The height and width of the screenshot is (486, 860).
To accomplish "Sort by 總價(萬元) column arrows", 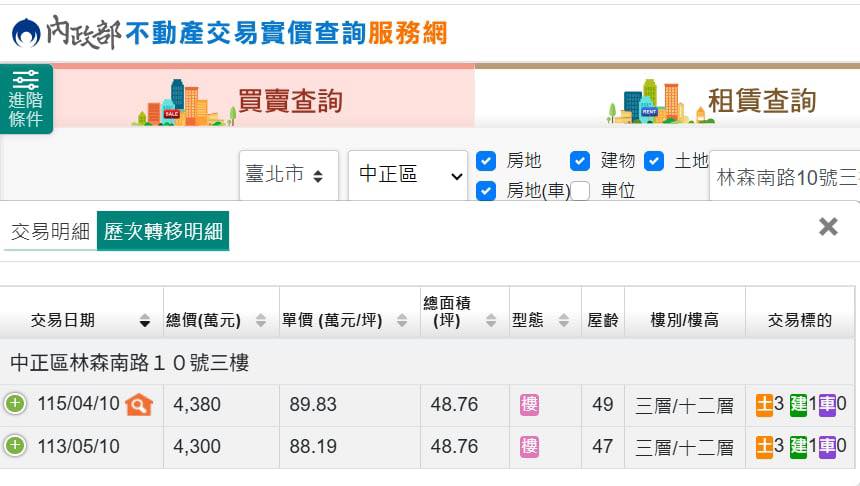I will [261, 320].
